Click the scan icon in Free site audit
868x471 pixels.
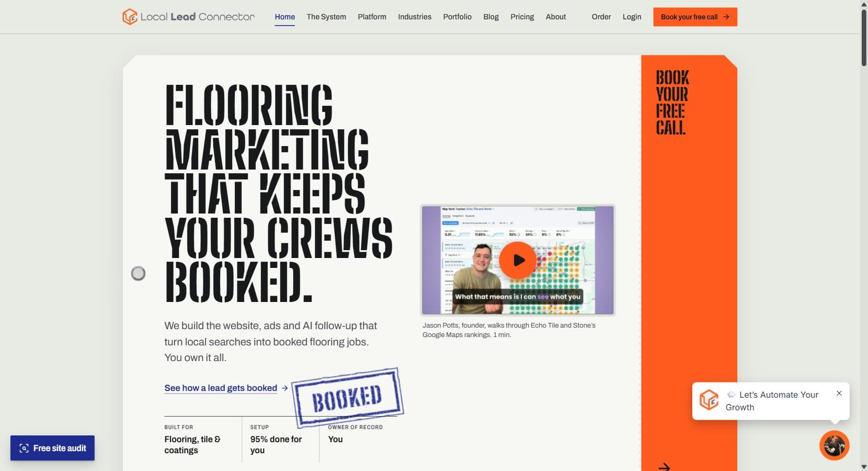(x=24, y=448)
